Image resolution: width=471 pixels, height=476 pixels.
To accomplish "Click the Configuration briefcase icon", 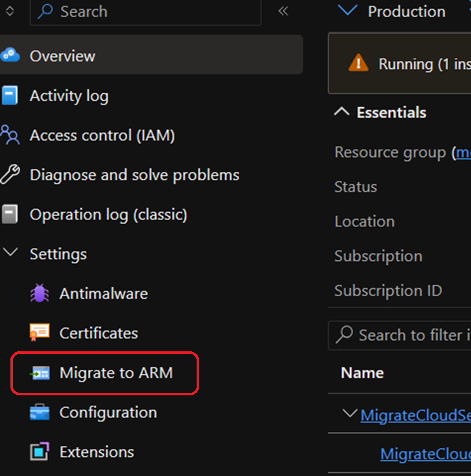I will 40,412.
